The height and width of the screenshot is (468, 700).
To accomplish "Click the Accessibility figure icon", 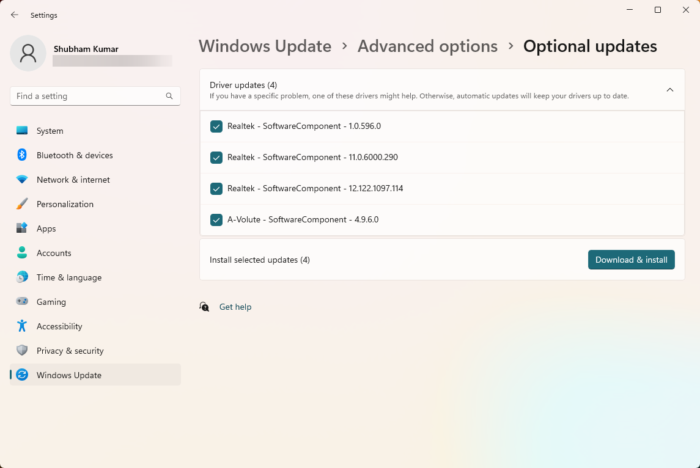I will [x=22, y=326].
